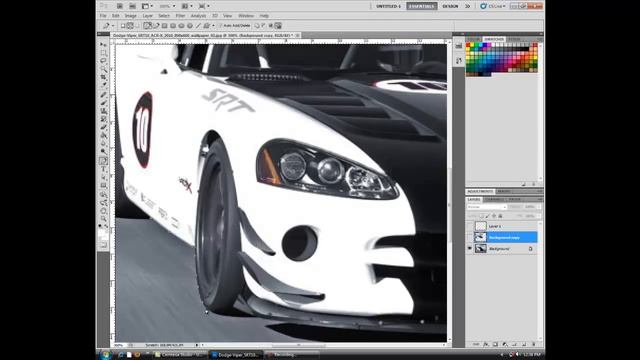
Task: Enable Paths mode in options bar
Action: point(130,25)
